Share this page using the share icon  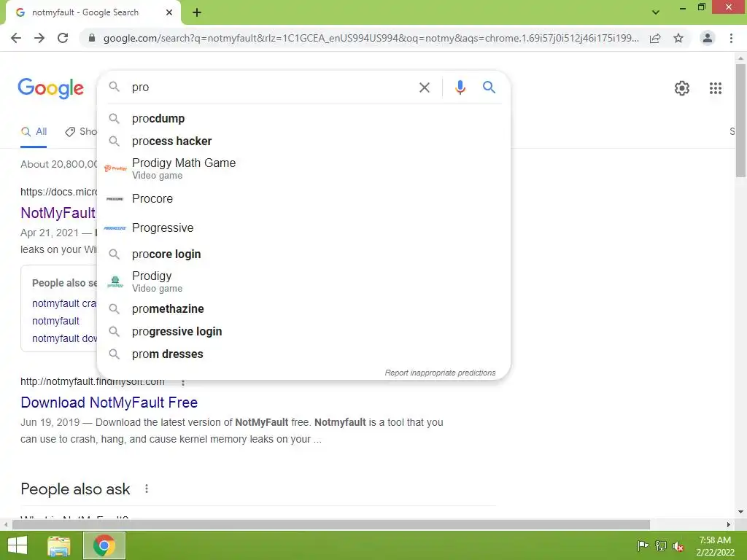click(655, 38)
